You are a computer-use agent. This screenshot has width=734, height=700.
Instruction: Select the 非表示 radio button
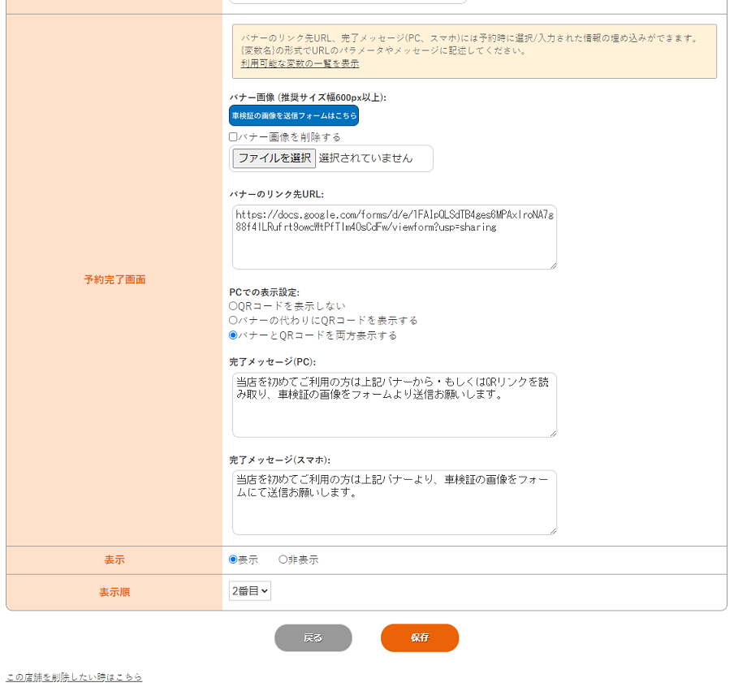pyautogui.click(x=283, y=560)
